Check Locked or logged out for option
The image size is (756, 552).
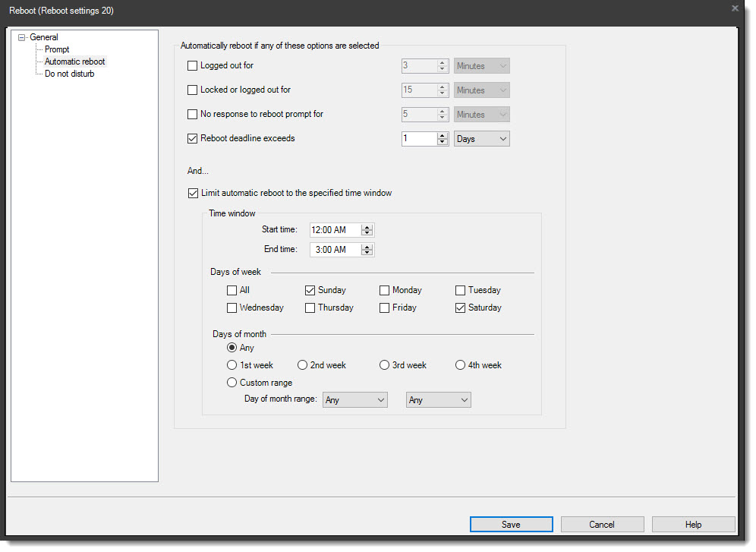[x=193, y=90]
